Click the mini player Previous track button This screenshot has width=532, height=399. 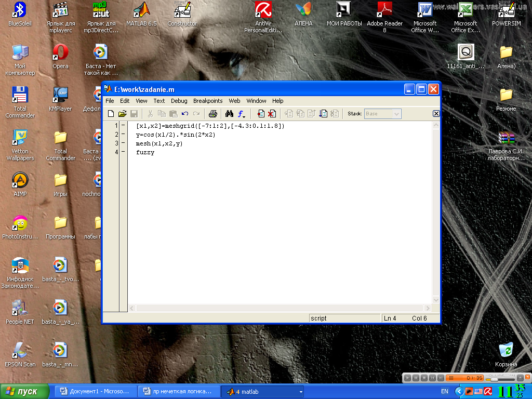coord(432,378)
